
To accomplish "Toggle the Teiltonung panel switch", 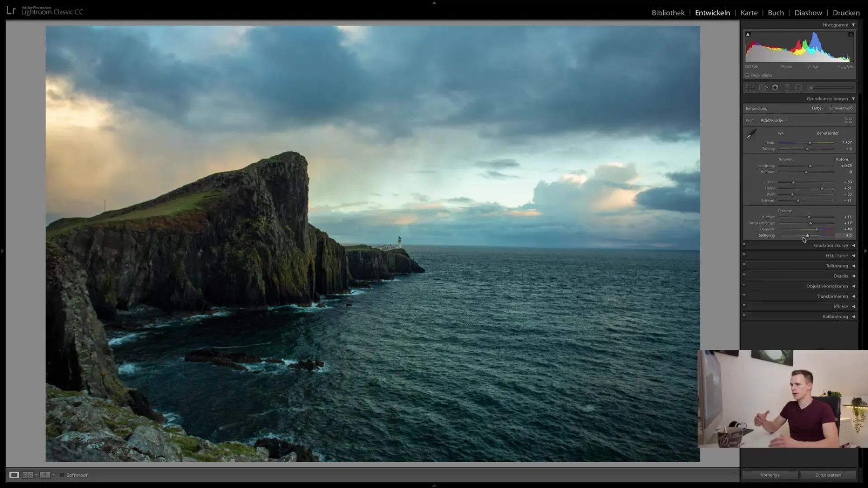I will click(x=744, y=265).
